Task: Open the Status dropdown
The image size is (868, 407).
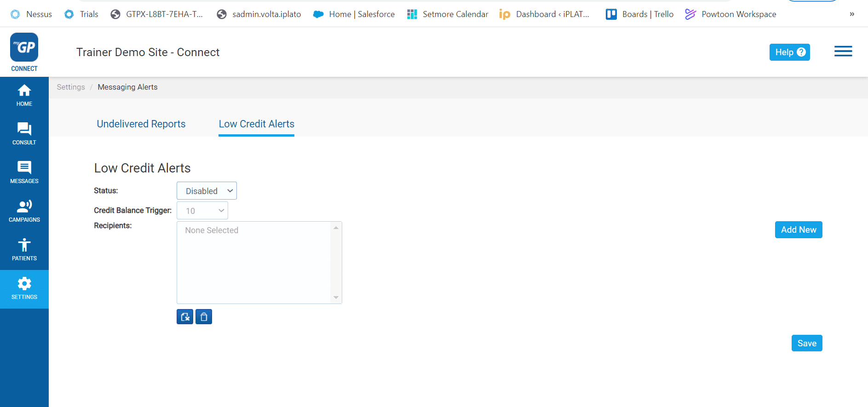Action: pos(207,191)
